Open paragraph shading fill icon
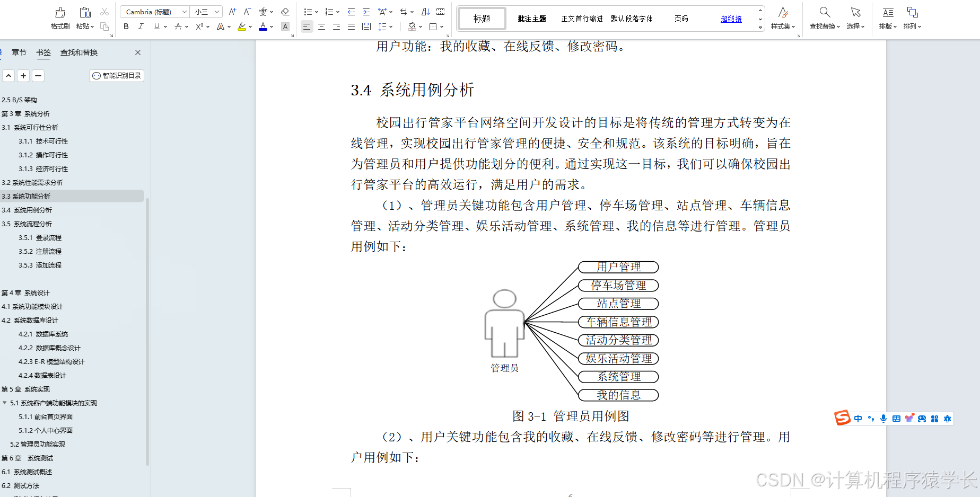Viewport: 980px width, 497px height. point(412,26)
